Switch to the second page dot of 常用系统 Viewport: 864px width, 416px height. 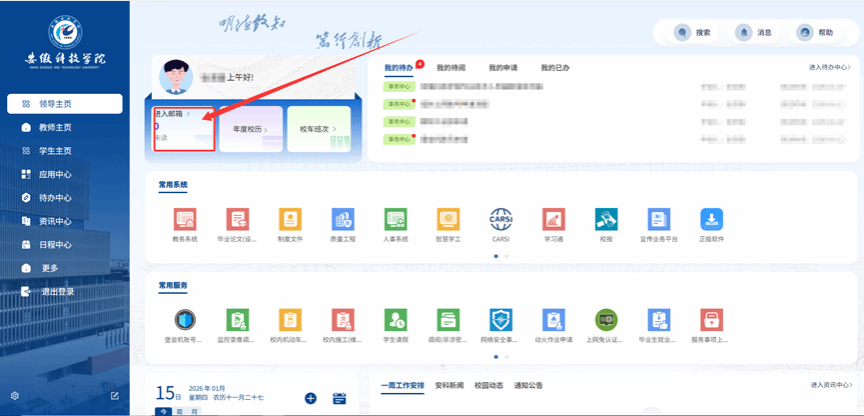(506, 256)
